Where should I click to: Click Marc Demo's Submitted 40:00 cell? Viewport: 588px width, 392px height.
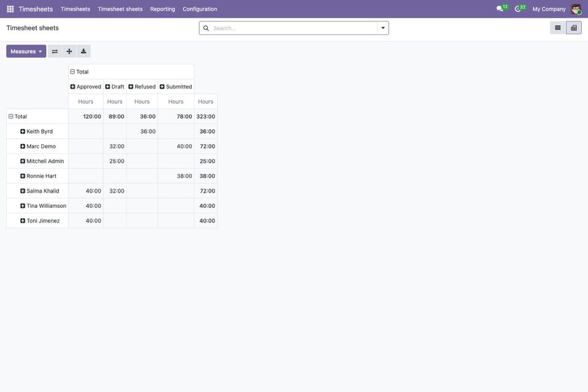[x=176, y=146]
